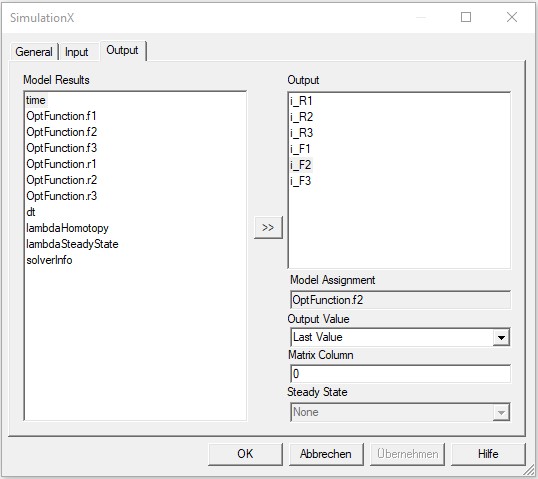Select OptFunction.r3 in Model Results
This screenshot has height=479, width=538.
[x=61, y=196]
